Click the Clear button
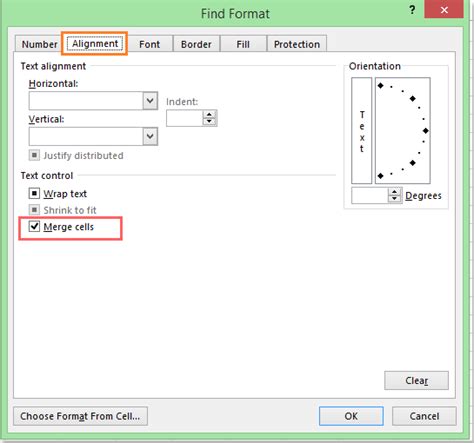 coord(416,380)
